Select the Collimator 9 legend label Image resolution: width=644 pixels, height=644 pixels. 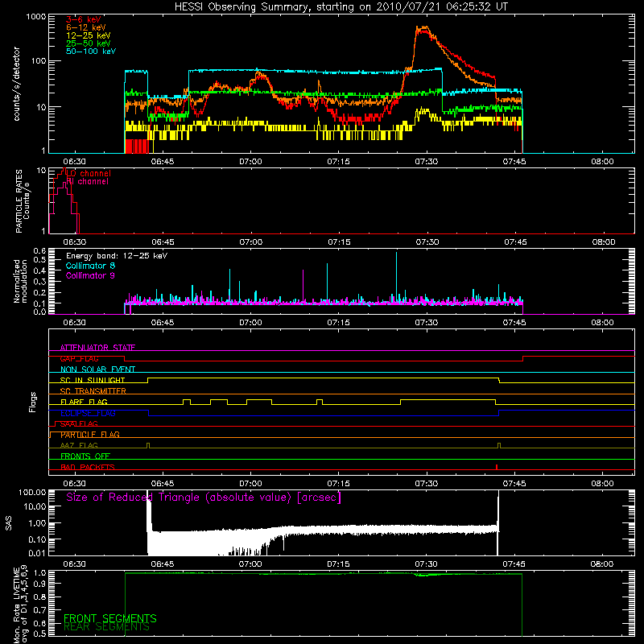tap(90, 275)
